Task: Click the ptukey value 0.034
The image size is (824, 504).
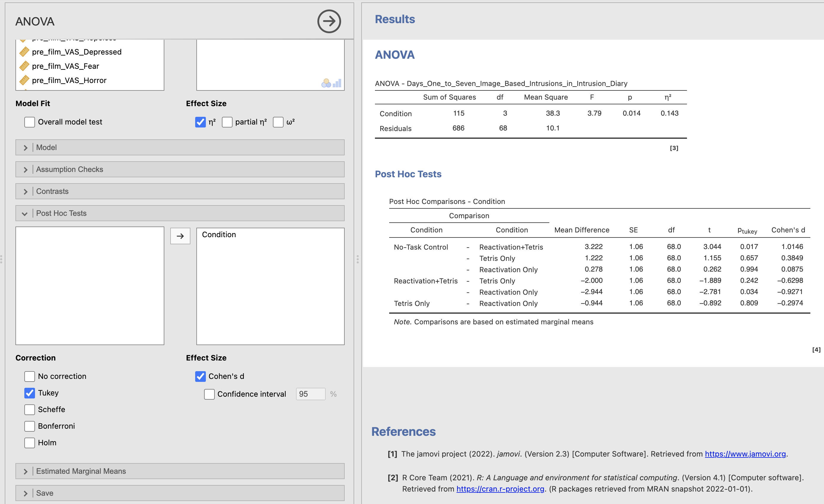Action: 749,292
